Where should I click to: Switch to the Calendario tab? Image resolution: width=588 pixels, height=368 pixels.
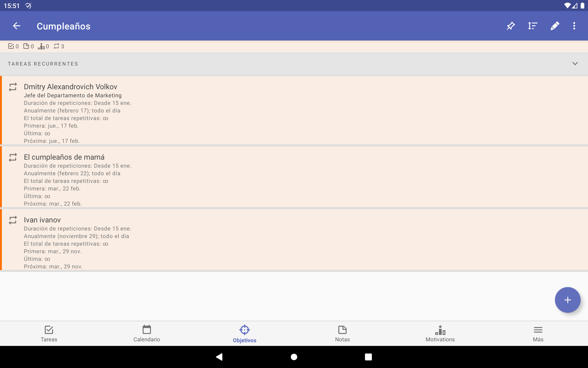pyautogui.click(x=147, y=334)
